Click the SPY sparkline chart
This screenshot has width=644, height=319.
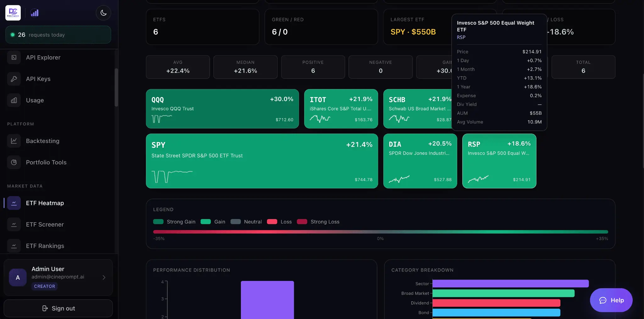pyautogui.click(x=172, y=177)
